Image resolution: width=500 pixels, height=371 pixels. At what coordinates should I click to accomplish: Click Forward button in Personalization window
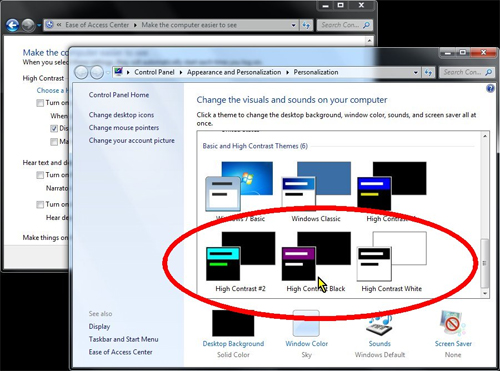(97, 72)
